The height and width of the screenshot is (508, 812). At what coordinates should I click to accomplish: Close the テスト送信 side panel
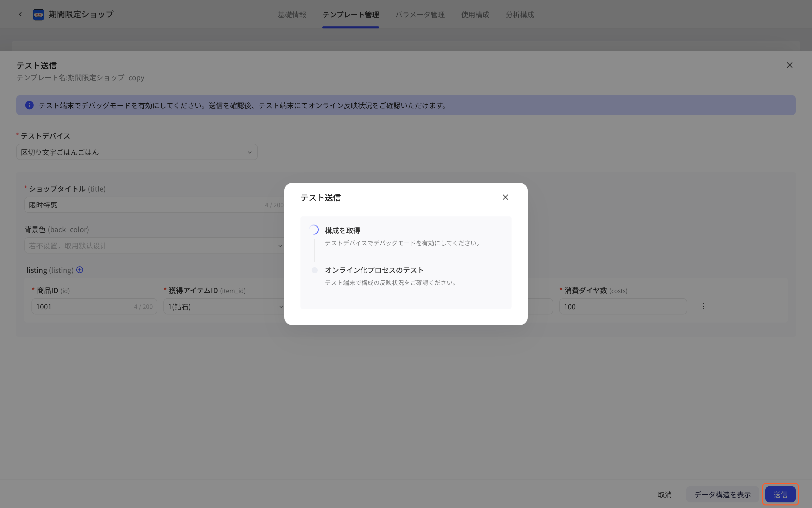[789, 65]
